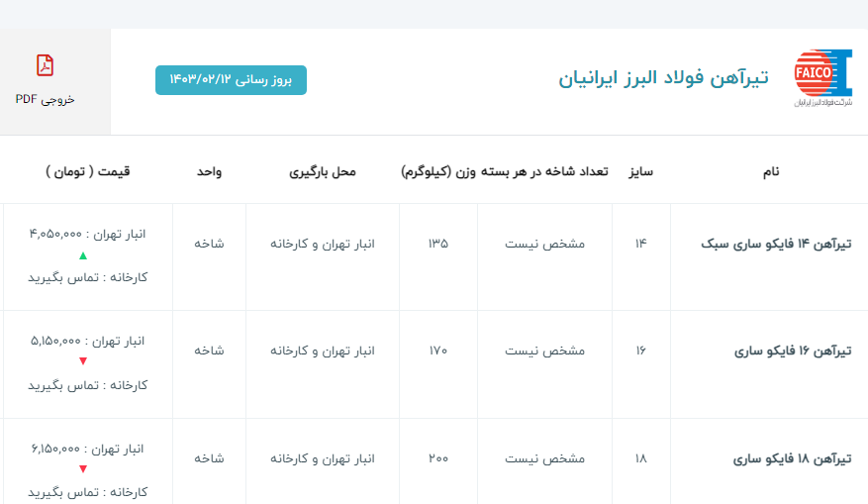Click red down arrow for Tirahan 16 price
This screenshot has height=504, width=868.
click(83, 361)
